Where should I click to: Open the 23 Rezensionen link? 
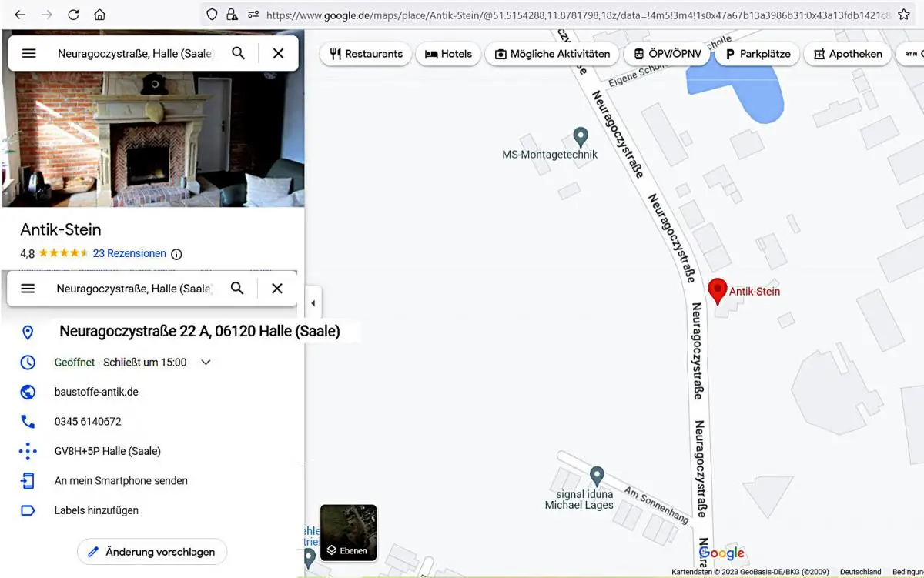coord(129,253)
